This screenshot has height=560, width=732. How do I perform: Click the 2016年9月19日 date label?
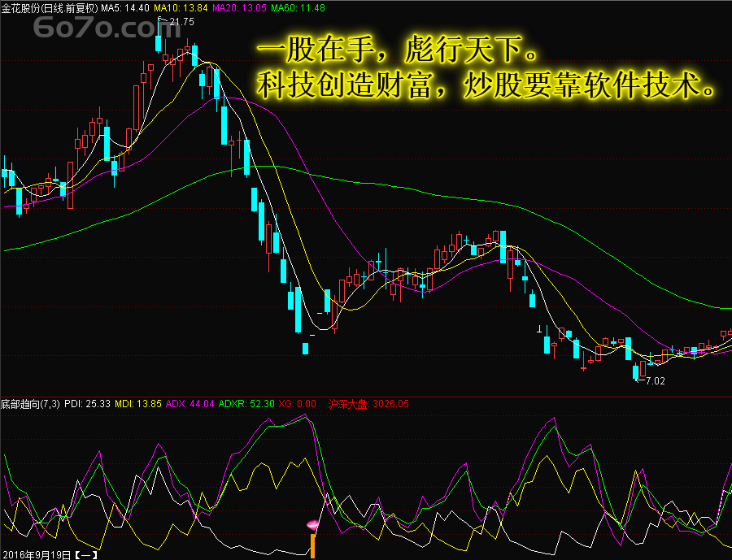click(36, 555)
